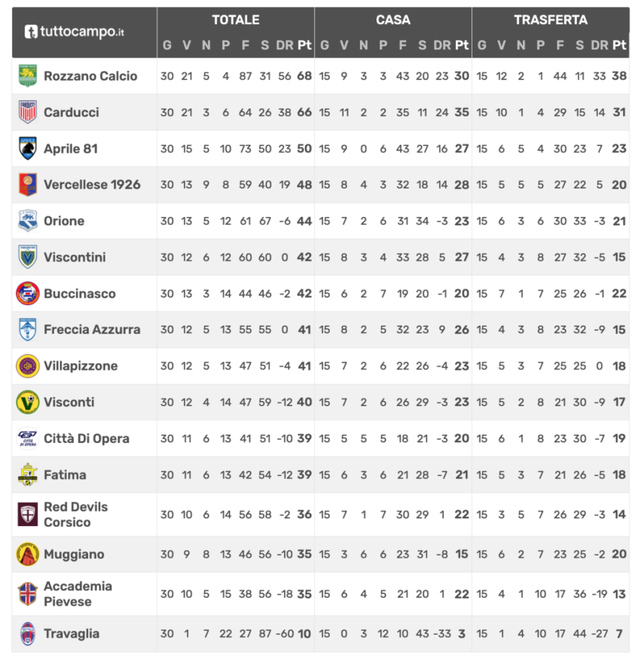Click the Villapizzone club badge
This screenshot has height=660, width=644.
click(27, 366)
